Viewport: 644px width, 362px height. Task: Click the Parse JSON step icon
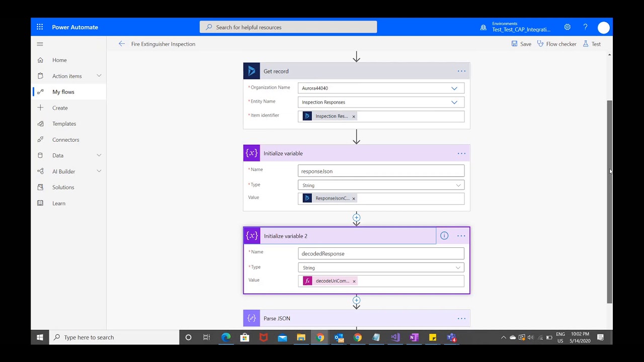[252, 318]
